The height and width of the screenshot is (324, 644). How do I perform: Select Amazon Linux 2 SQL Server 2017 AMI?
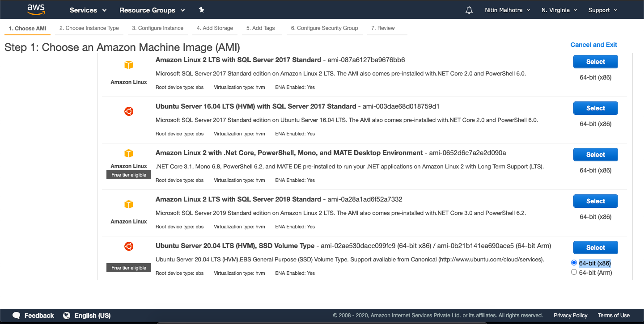click(x=596, y=62)
